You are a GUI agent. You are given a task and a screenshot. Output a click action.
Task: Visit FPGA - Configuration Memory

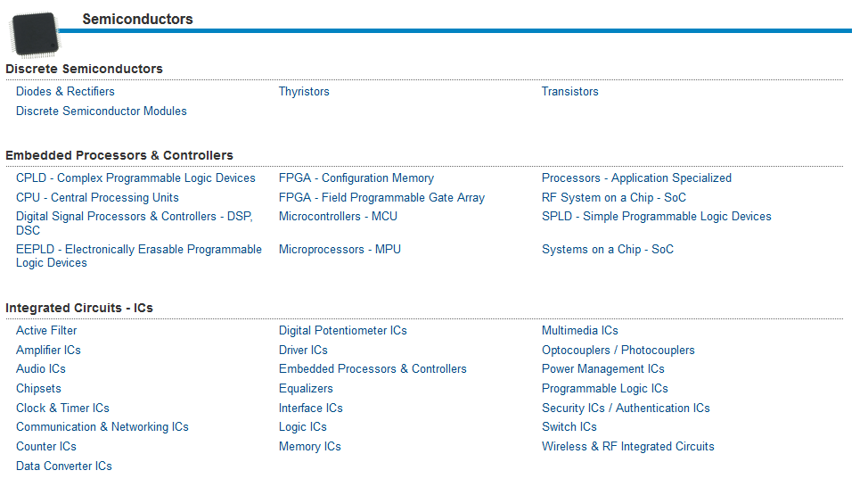pos(356,177)
